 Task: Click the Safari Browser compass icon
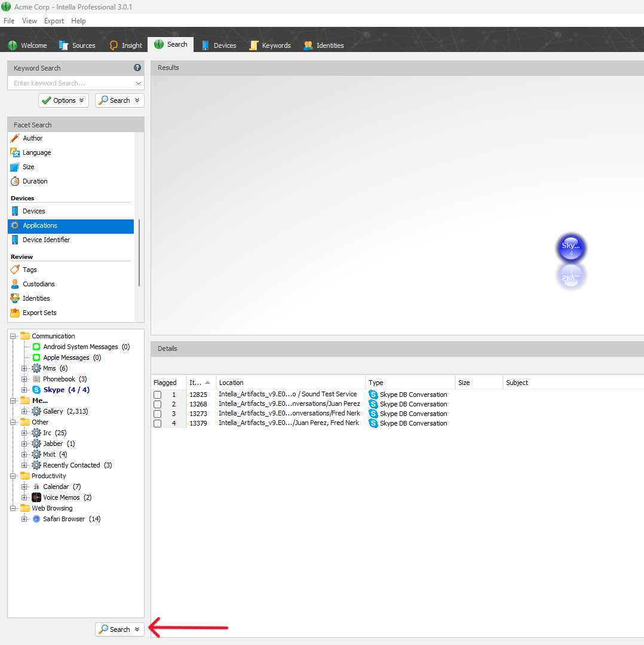(x=36, y=519)
